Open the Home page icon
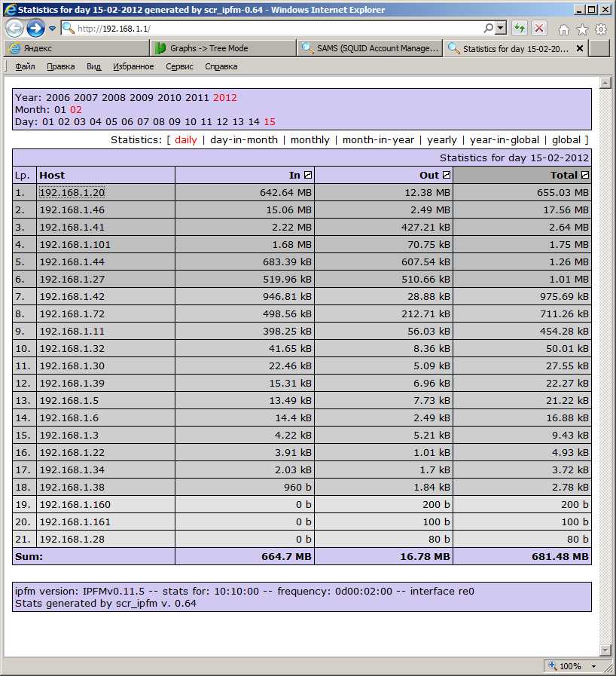Viewport: 616px width, 676px height. tap(564, 29)
